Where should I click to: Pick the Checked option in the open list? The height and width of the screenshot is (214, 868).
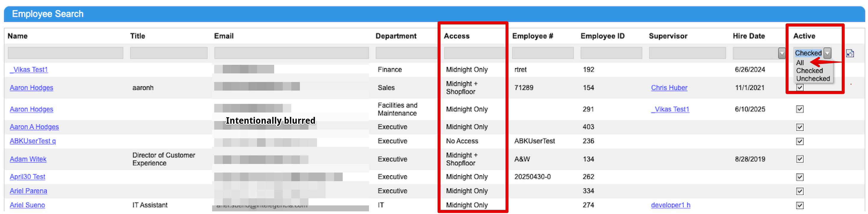tap(810, 70)
